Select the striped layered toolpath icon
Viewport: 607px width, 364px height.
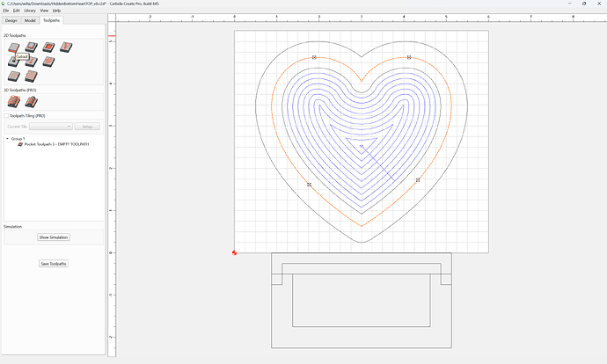(32, 76)
